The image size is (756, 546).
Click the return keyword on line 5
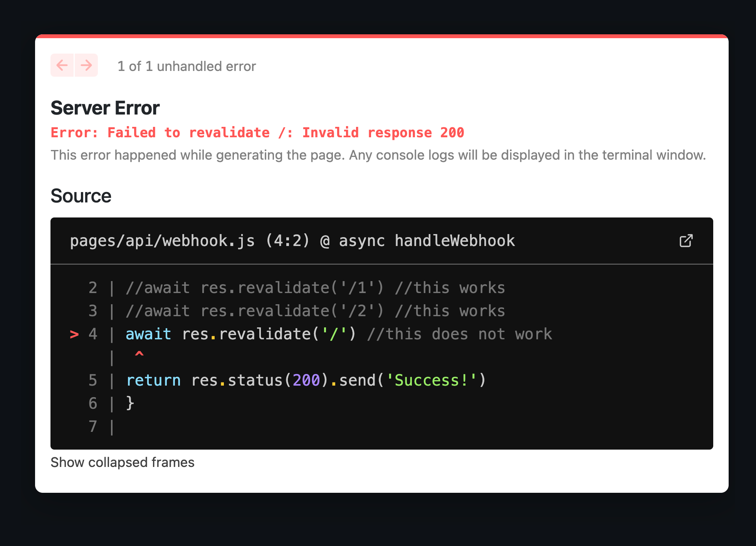coord(153,381)
